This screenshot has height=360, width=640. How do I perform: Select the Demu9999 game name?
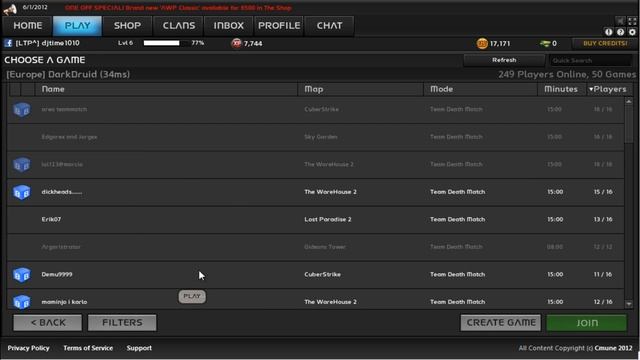pos(57,274)
